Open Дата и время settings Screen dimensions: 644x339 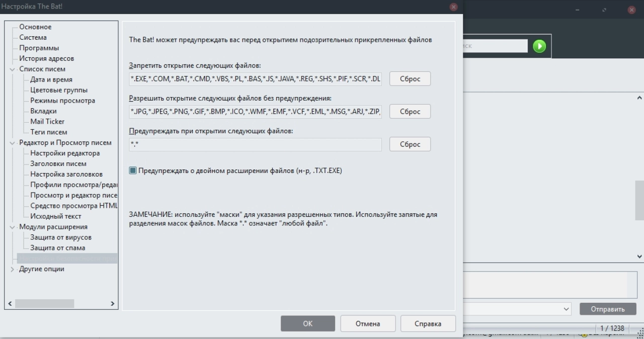[51, 80]
